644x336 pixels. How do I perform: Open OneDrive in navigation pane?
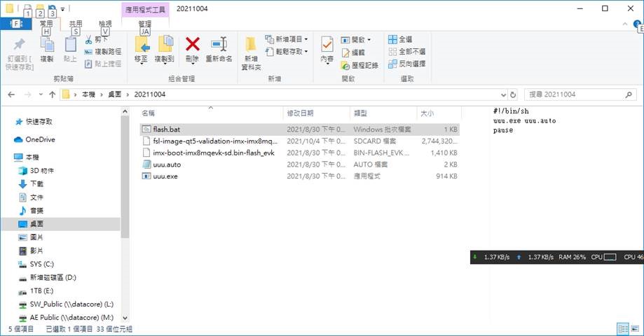point(40,139)
